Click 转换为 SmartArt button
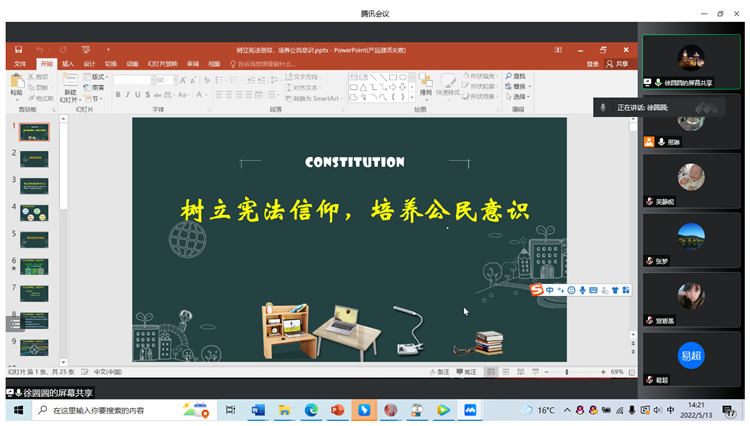This screenshot has width=750, height=426. [x=314, y=98]
